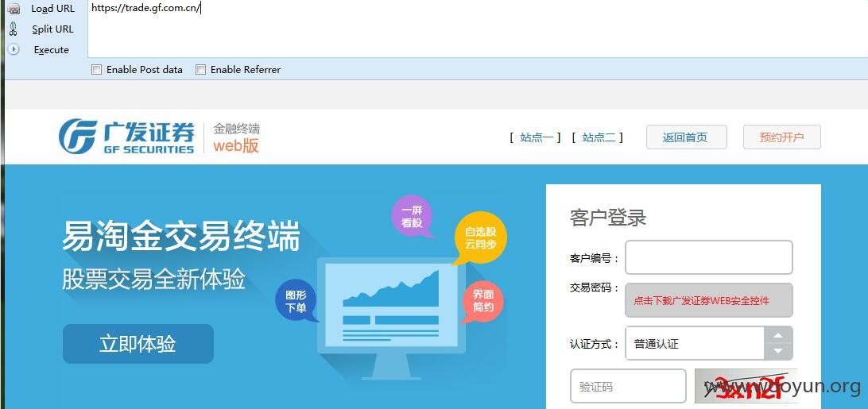Screen dimensions: 868x409
Task: Click the Load URL label
Action: point(52,9)
